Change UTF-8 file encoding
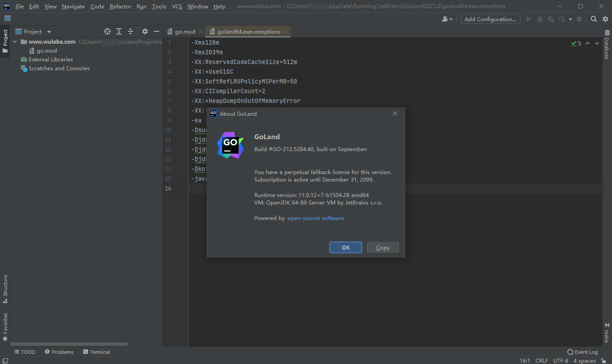This screenshot has width=612, height=364. click(561, 361)
